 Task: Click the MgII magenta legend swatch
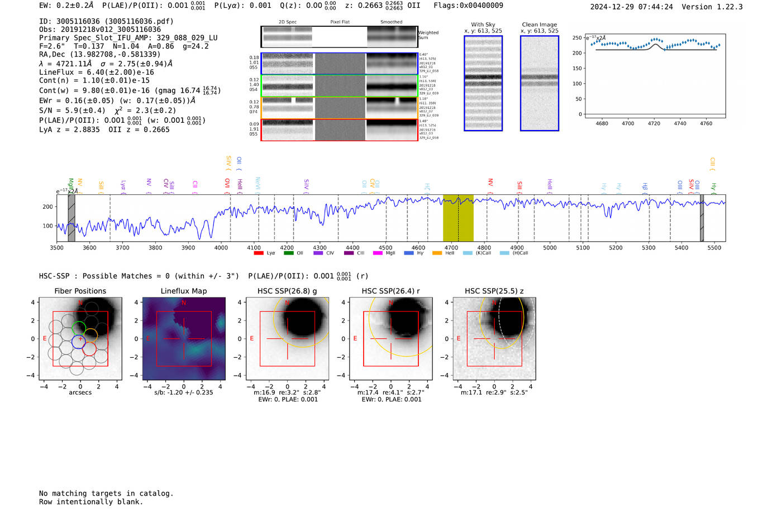click(x=378, y=253)
